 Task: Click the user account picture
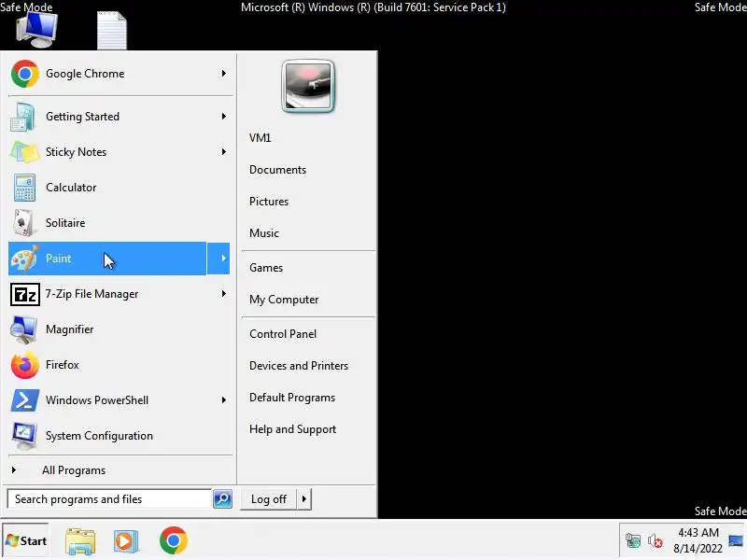[x=308, y=86]
